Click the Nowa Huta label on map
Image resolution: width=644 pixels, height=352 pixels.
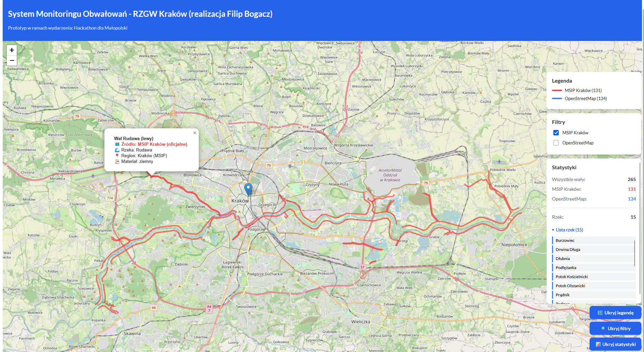point(338,184)
